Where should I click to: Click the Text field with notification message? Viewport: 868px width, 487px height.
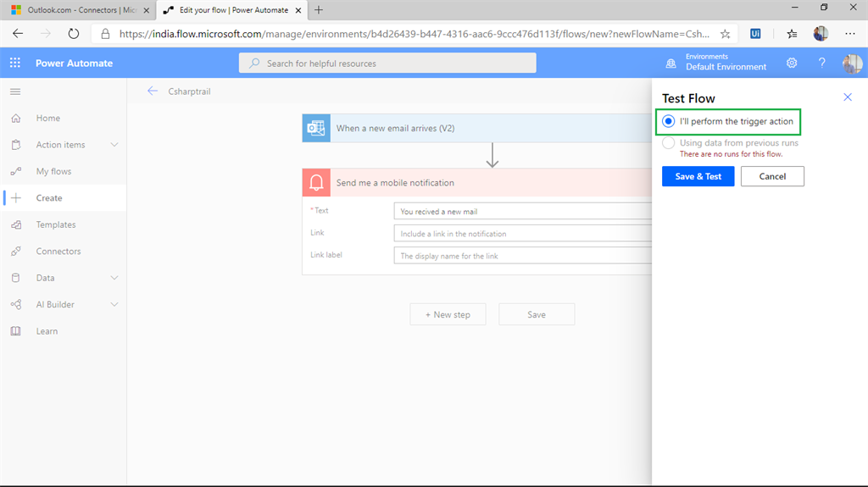pos(522,212)
